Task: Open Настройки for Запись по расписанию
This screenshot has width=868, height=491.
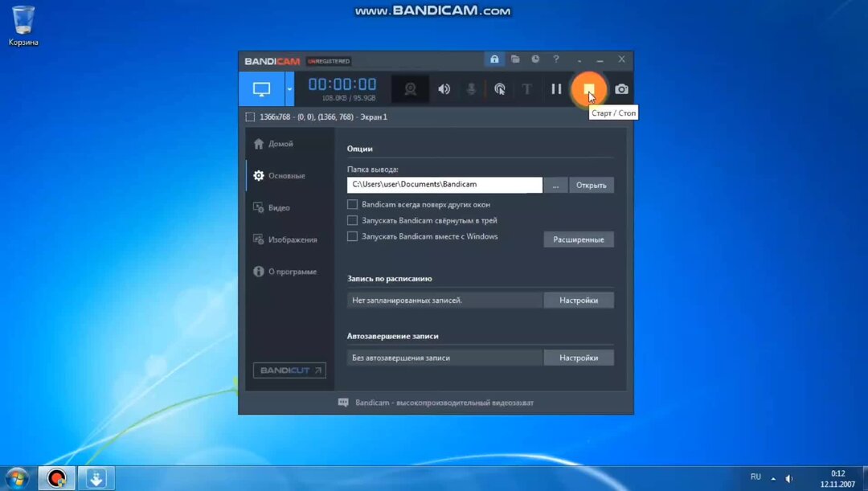Action: coord(579,300)
